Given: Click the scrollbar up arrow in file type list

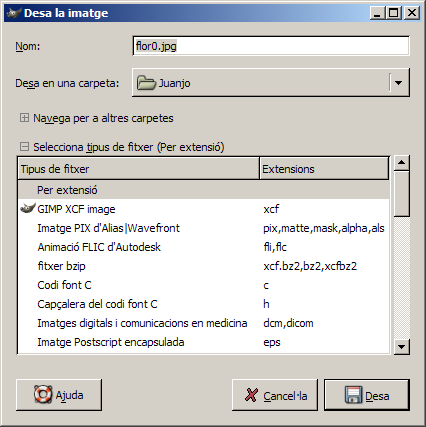Looking at the screenshot, I should click(x=402, y=163).
